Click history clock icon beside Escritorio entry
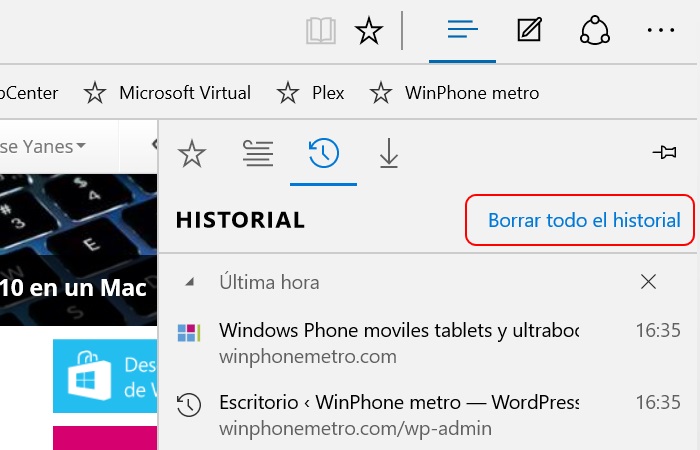The height and width of the screenshot is (450, 700). tap(189, 405)
